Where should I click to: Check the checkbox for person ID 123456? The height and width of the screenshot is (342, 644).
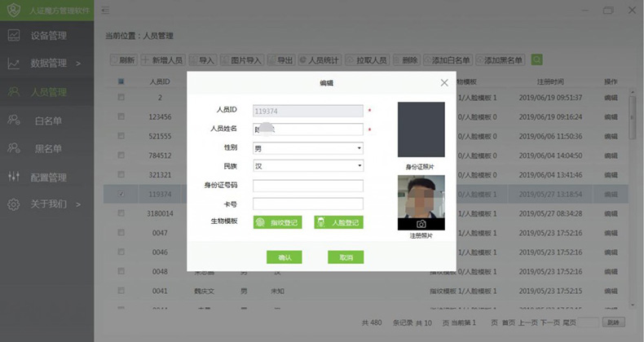point(121,116)
